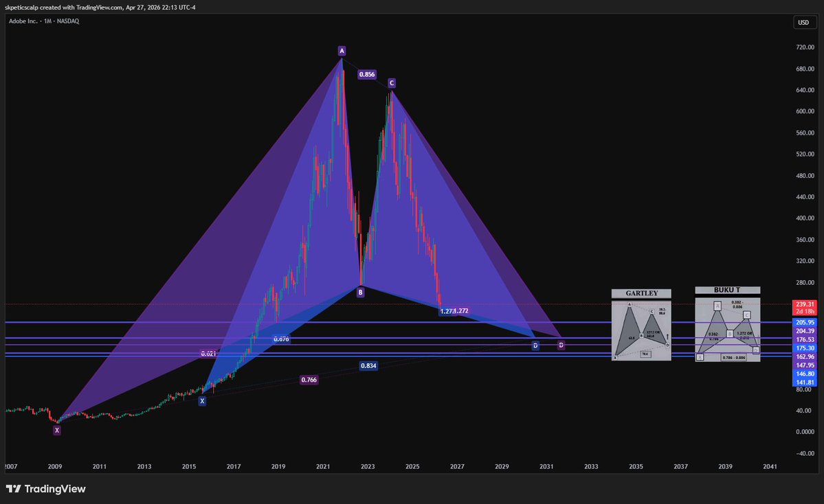
Task: Click the TradingView logo at bottom left
Action: 46,489
